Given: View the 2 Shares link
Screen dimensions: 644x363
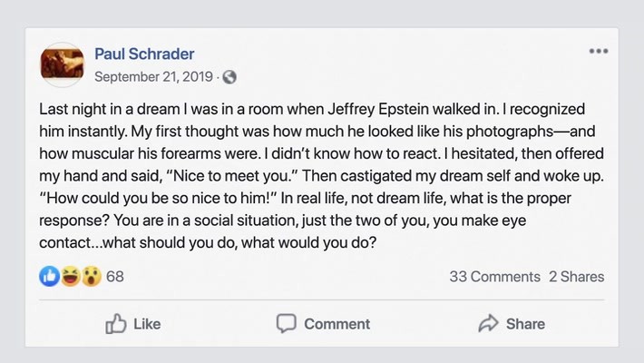Looking at the screenshot, I should (576, 277).
